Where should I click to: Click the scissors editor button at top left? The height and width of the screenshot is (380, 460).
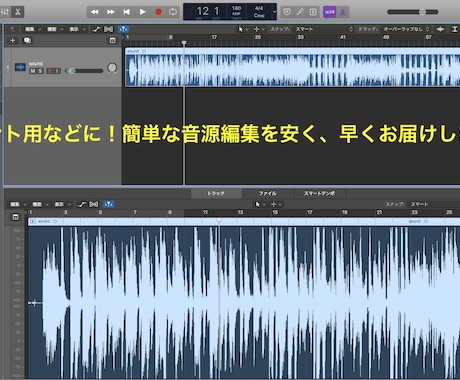coord(18,12)
